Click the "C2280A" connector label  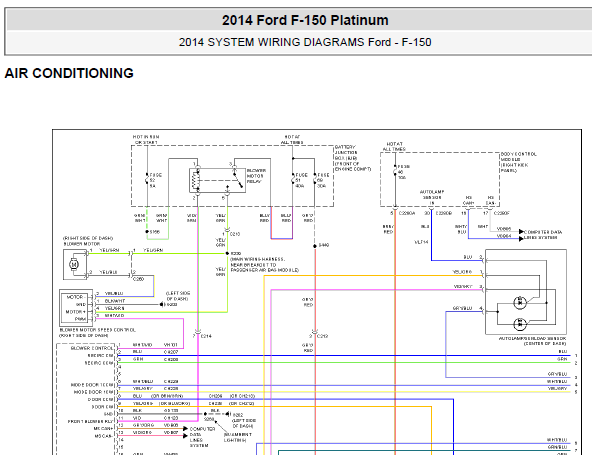(407, 213)
